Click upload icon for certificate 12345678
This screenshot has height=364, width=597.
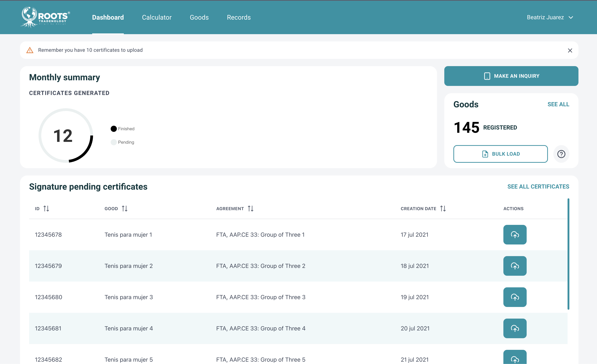[x=515, y=234]
